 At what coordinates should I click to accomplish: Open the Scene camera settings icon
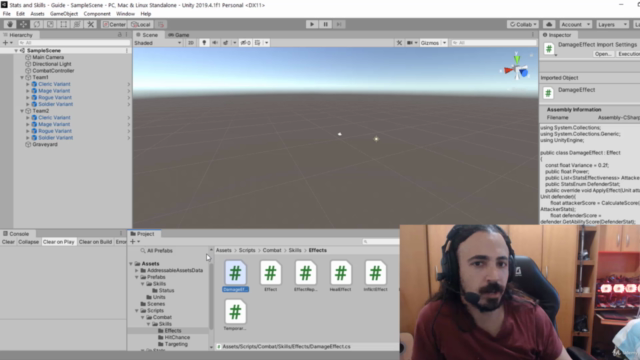(410, 43)
